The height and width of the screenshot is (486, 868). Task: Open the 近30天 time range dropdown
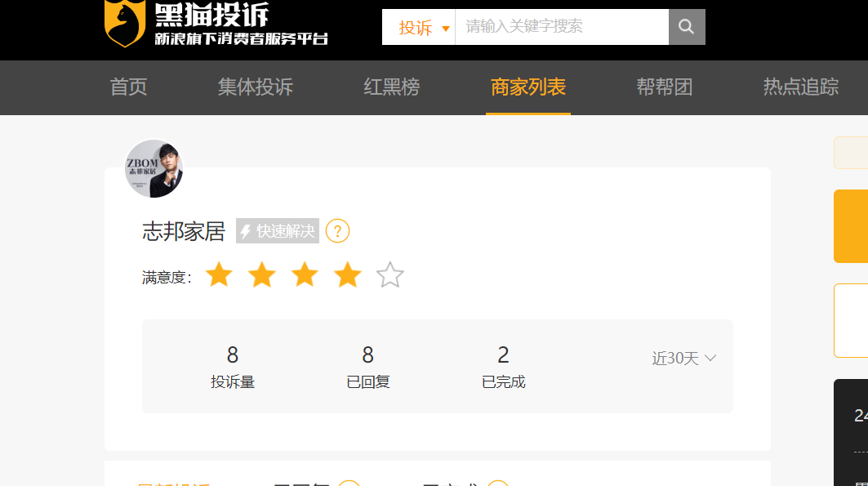click(x=683, y=359)
